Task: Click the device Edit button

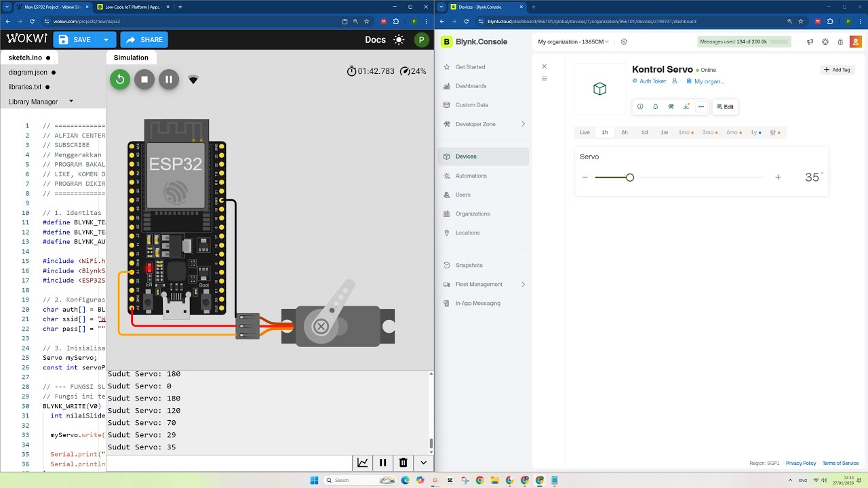Action: point(725,106)
